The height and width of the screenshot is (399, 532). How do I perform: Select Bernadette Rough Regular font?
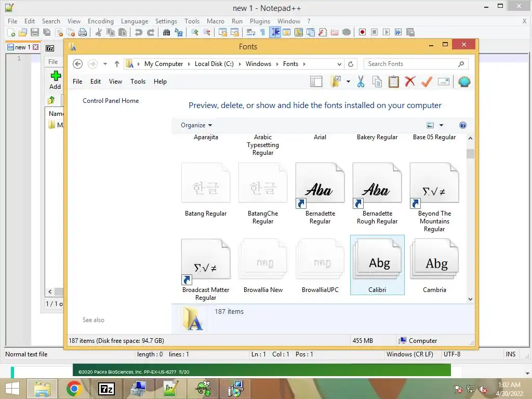click(377, 193)
